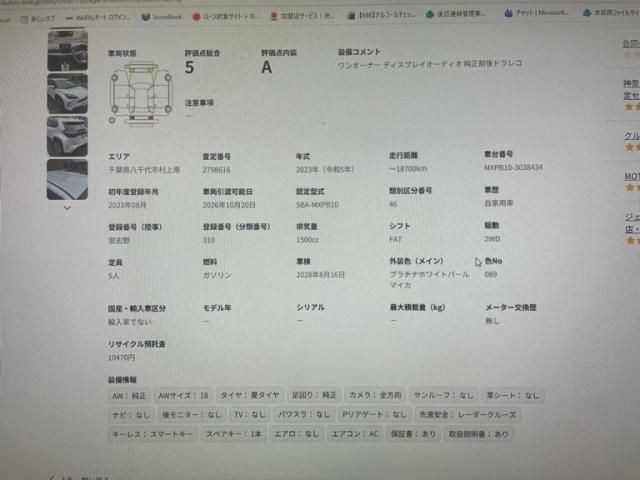640x480 pixels.
Task: Click the 足回り：純正 equipment tag
Action: pyautogui.click(x=314, y=395)
